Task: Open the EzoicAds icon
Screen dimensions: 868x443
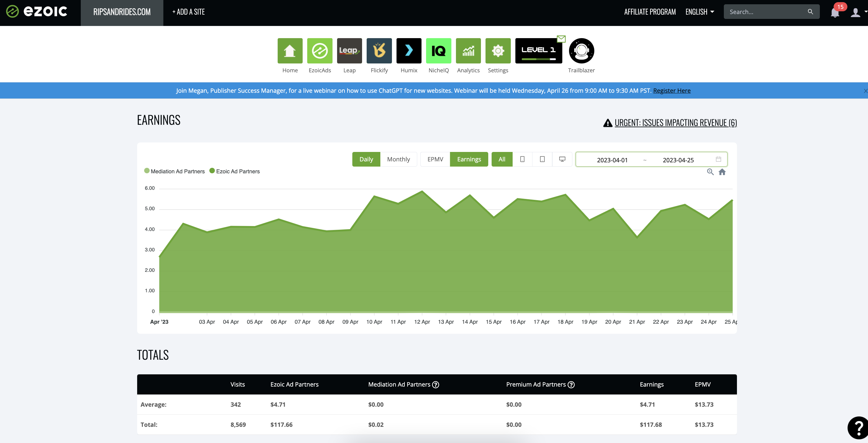Action: [x=319, y=51]
